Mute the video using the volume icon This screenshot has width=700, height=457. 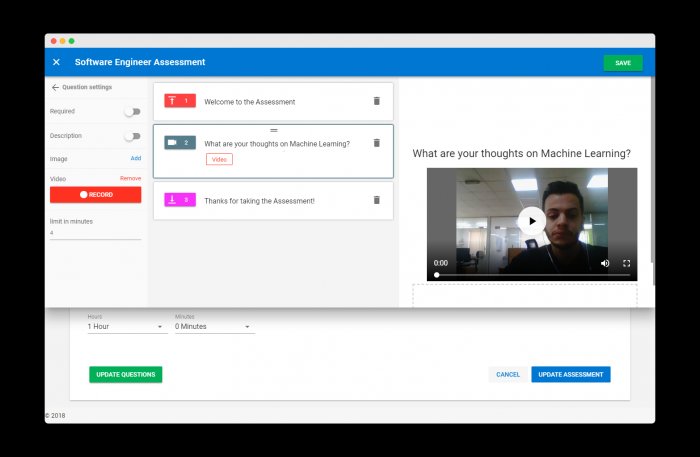coord(605,263)
